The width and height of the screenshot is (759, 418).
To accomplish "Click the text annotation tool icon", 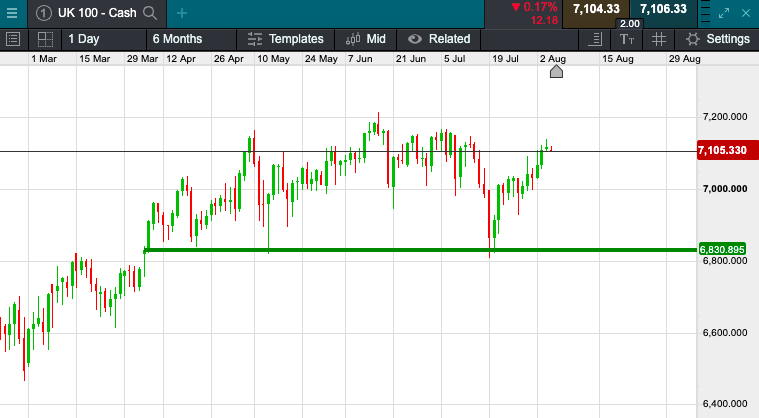I will [627, 39].
